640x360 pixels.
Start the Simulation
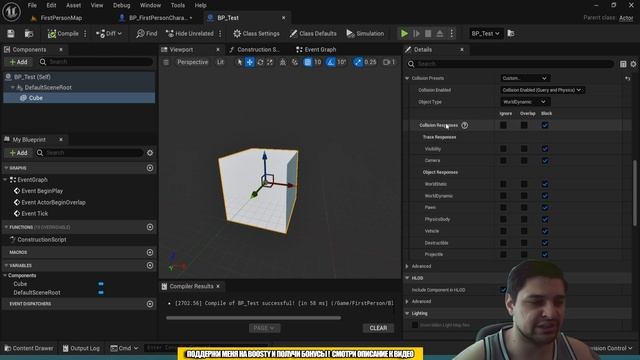coord(365,33)
